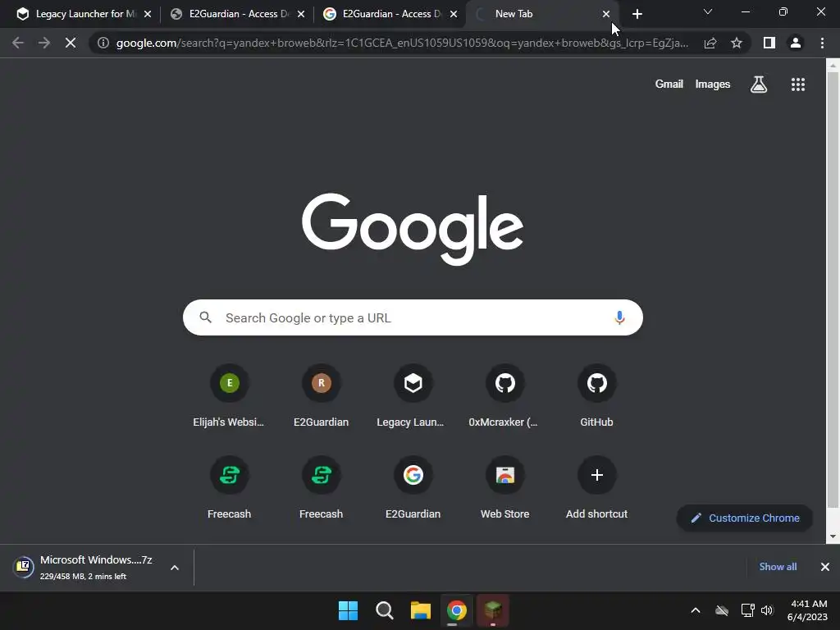
Task: Click the OneDrive cloud tray icon
Action: [x=722, y=610]
